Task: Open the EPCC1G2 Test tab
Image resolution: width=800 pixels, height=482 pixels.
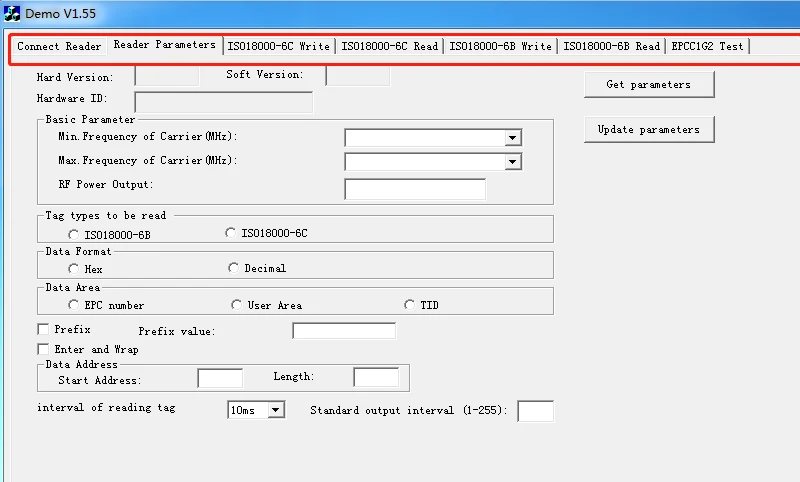Action: pos(707,46)
